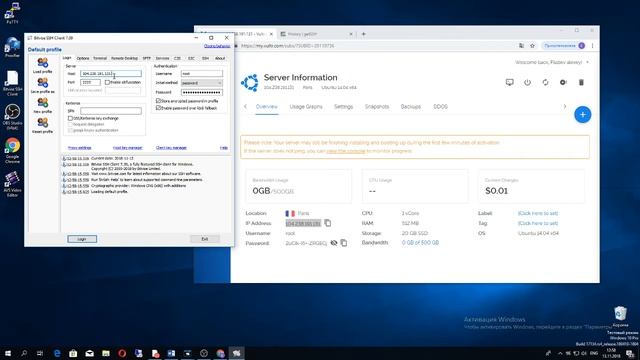
Task: Open the Host key manager link
Action: [127, 147]
